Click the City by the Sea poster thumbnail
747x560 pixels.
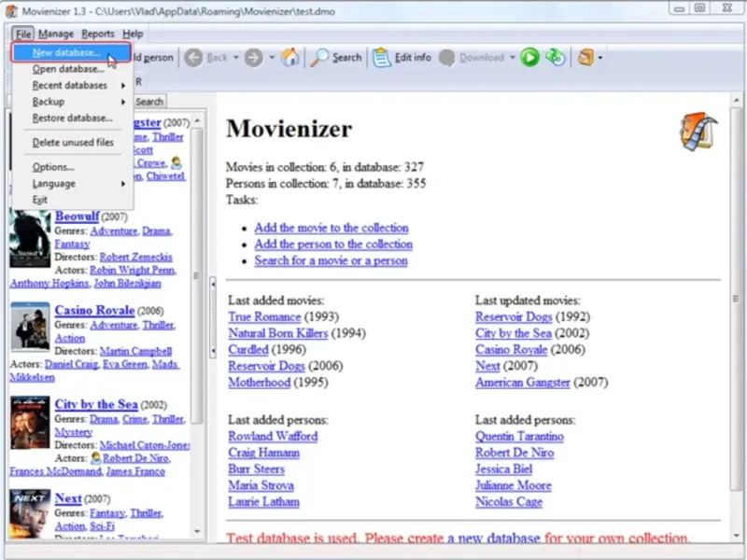(30, 423)
